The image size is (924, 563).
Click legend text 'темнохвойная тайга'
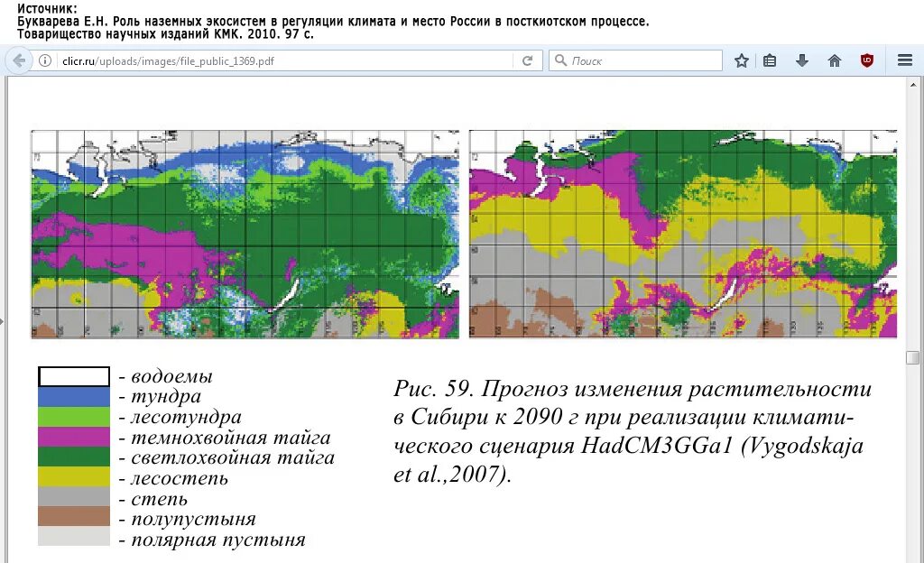[x=230, y=438]
